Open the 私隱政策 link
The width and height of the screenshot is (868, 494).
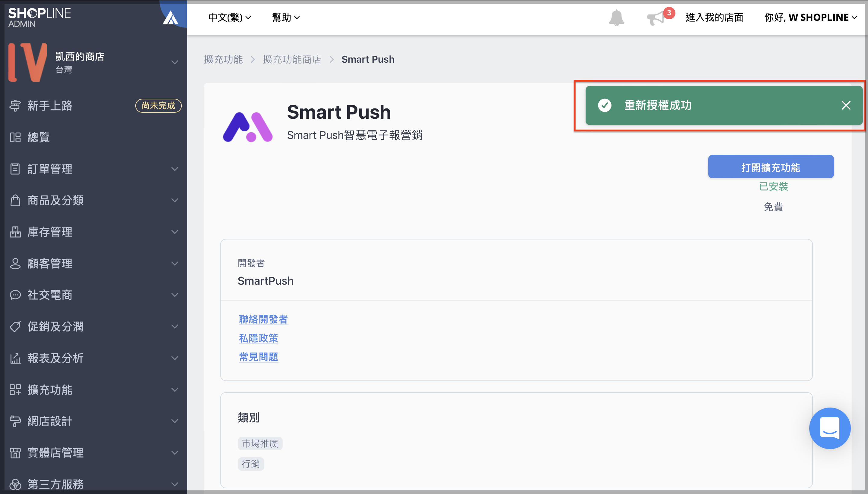[x=258, y=338]
